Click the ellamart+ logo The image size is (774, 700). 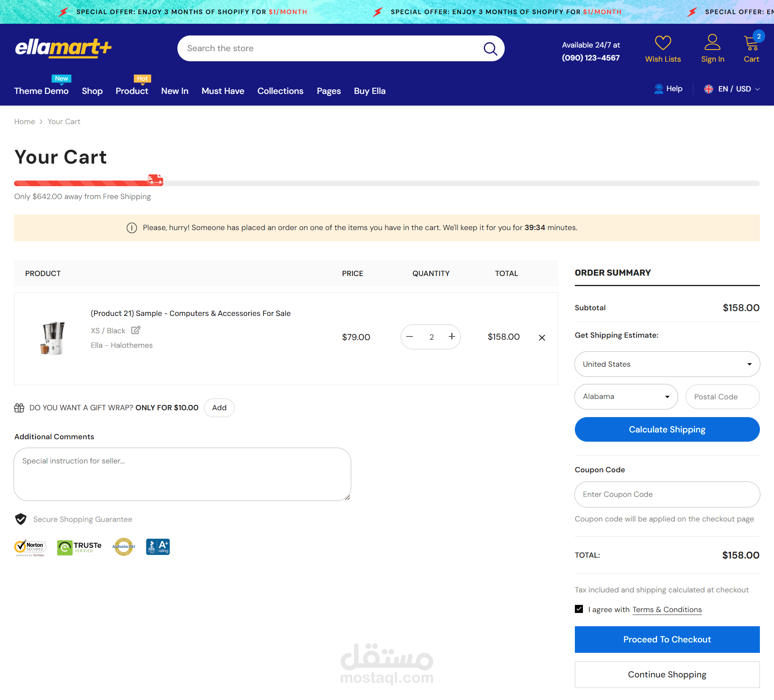63,48
